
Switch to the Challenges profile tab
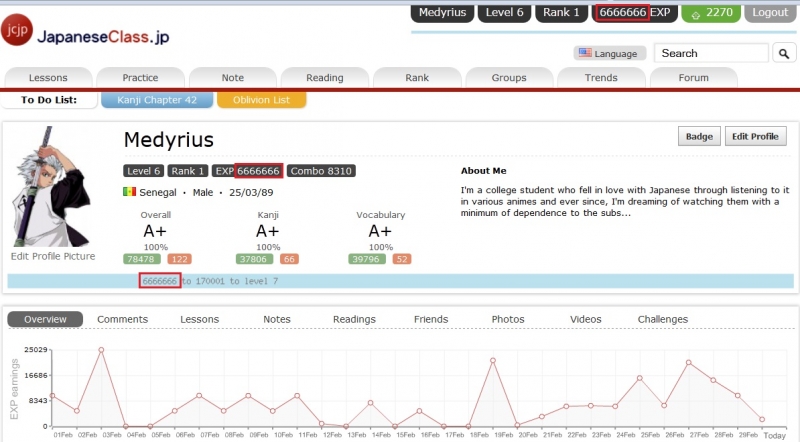point(662,319)
